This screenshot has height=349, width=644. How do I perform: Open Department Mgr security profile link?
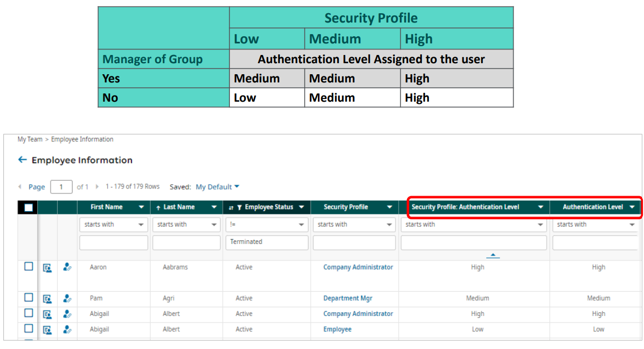coord(348,298)
